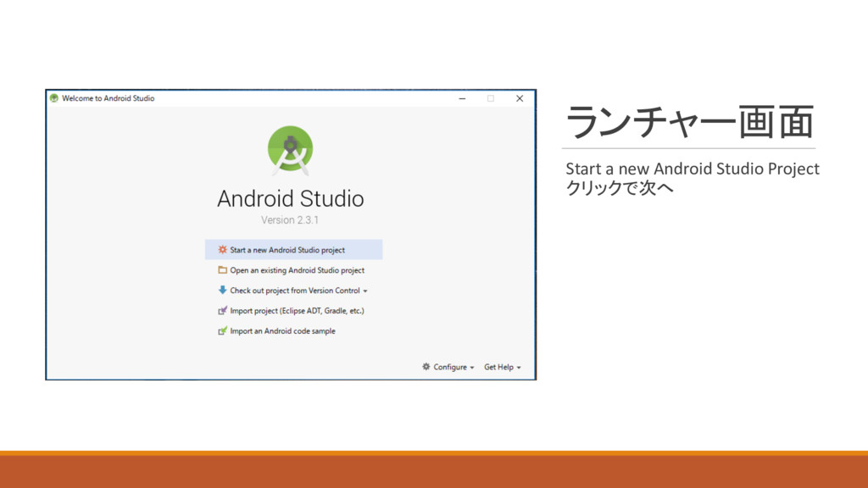Minimize the Welcome to Android Studio window

pyautogui.click(x=462, y=98)
